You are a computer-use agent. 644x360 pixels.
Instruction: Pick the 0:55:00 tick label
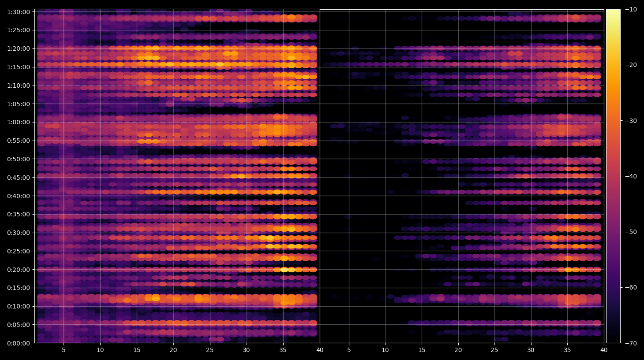pos(19,141)
